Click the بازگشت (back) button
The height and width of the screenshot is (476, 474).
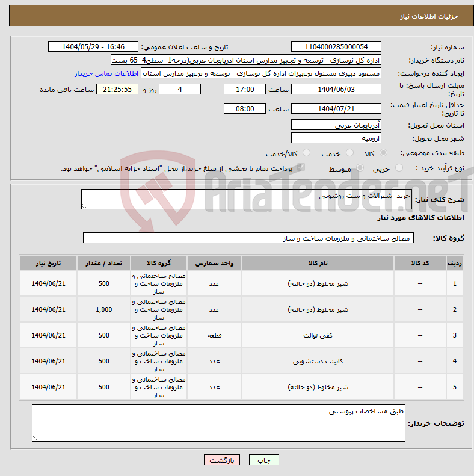[222, 460]
